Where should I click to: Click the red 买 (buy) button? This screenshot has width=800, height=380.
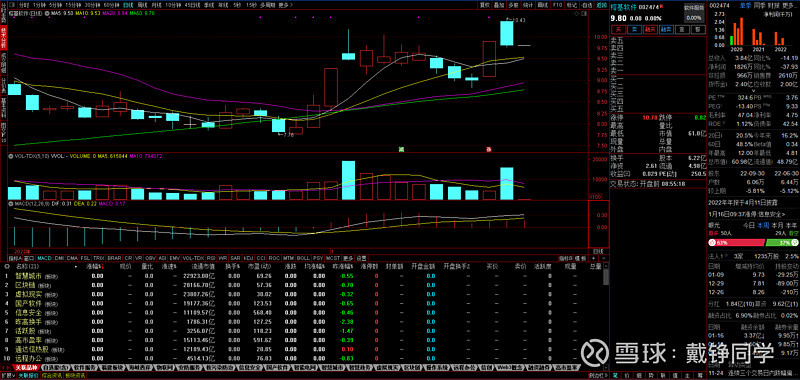tap(618, 30)
